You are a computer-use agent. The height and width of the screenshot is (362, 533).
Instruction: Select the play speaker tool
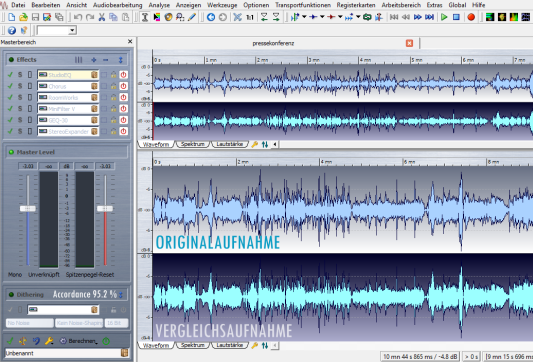[x=168, y=17]
